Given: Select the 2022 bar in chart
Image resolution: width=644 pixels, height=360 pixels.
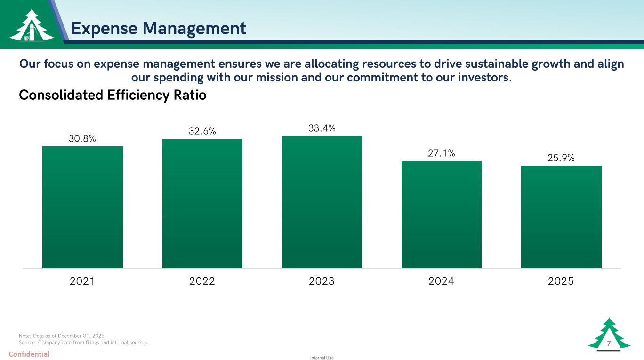Looking at the screenshot, I should [202, 204].
